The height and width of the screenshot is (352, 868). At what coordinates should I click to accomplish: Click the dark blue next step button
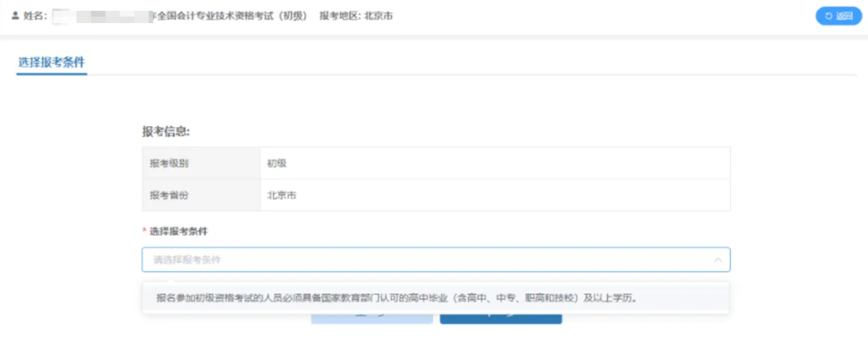[x=500, y=318]
